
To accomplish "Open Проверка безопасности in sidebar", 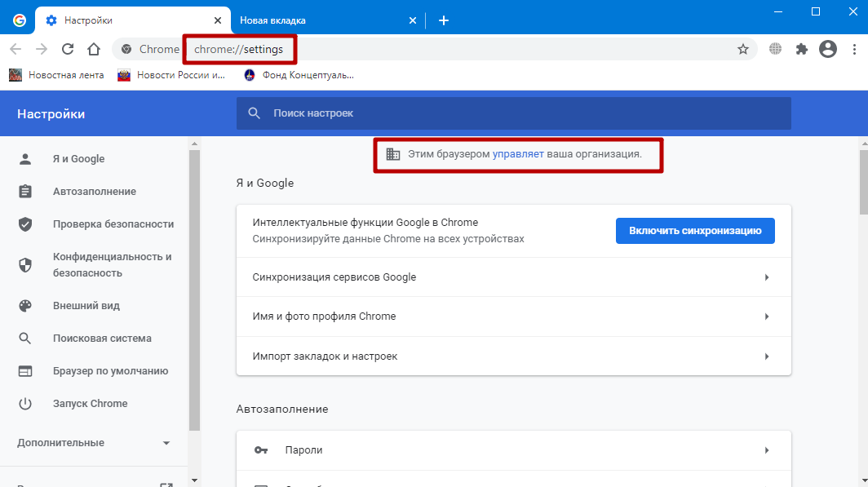I will coord(113,224).
